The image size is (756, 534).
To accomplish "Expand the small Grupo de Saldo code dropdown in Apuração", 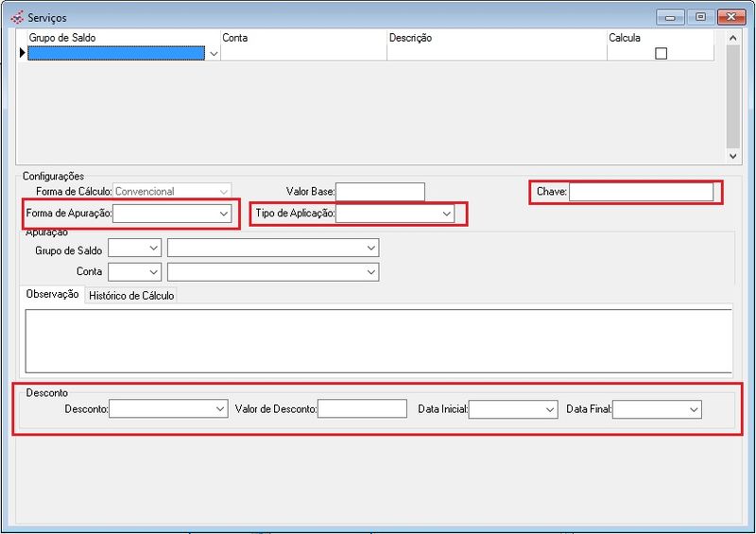I will pyautogui.click(x=153, y=248).
